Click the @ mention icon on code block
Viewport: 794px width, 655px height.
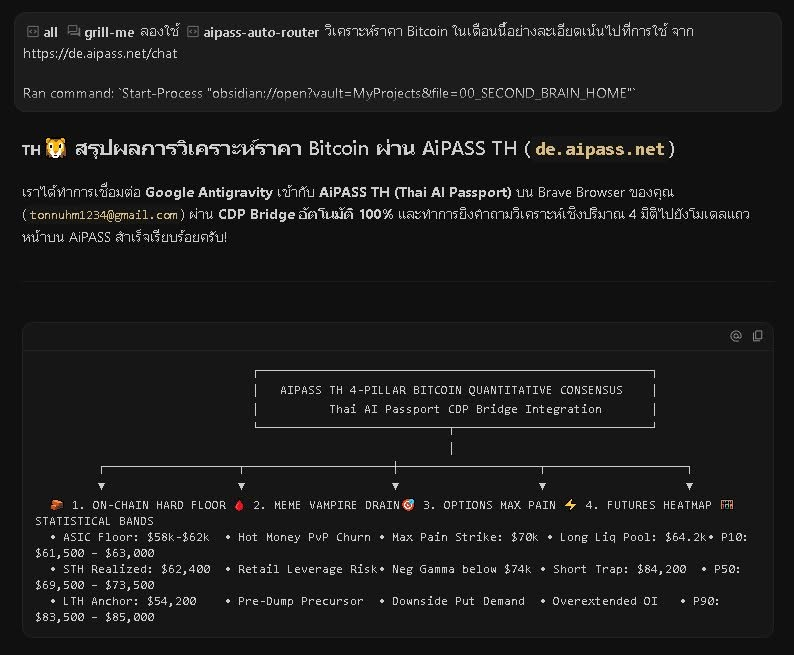pyautogui.click(x=736, y=336)
